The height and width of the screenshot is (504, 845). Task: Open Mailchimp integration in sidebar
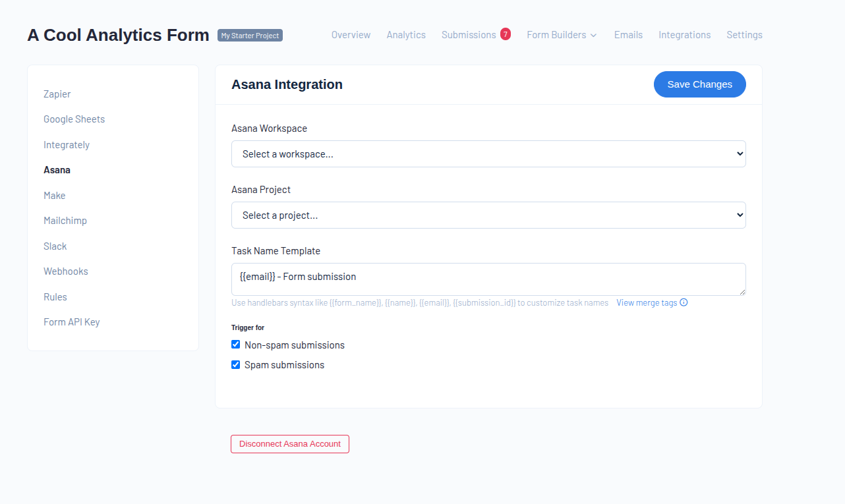65,221
